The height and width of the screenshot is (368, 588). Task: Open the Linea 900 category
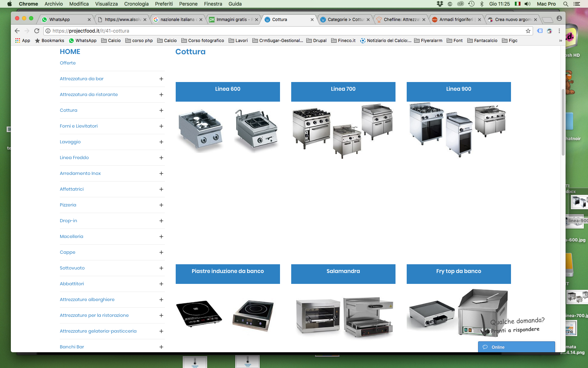coord(459,92)
